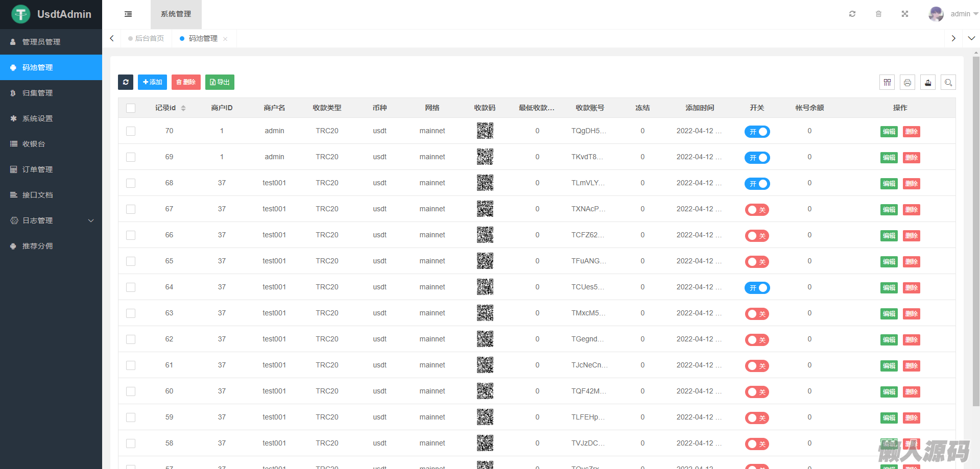Screen dimensions: 980x469
Task: Click the green 导出 button
Action: pos(220,82)
